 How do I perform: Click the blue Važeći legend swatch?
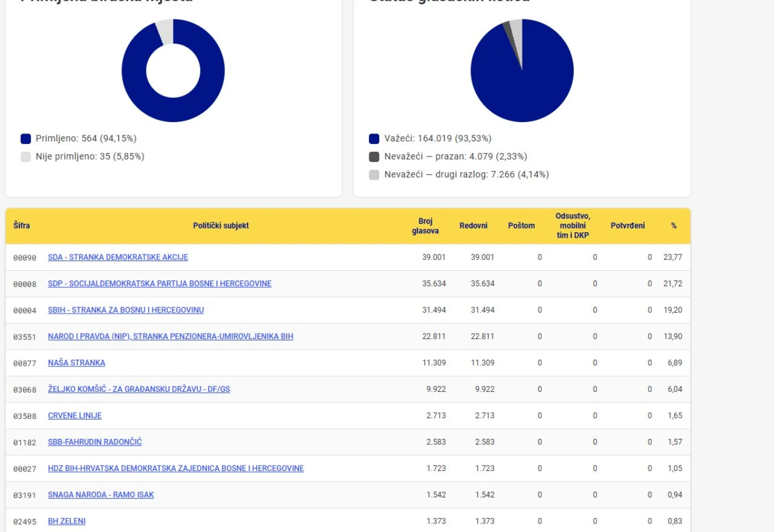point(374,138)
